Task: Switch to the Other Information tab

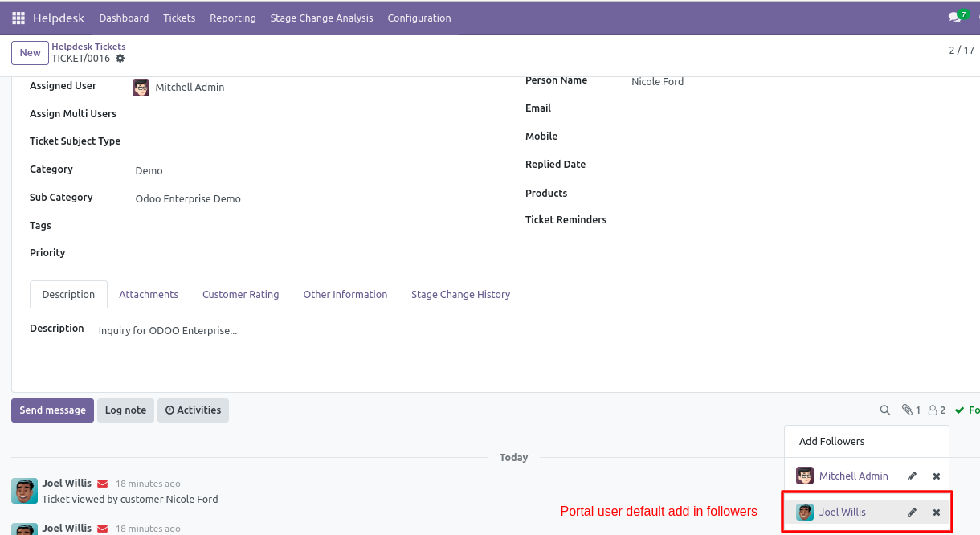Action: pos(345,294)
